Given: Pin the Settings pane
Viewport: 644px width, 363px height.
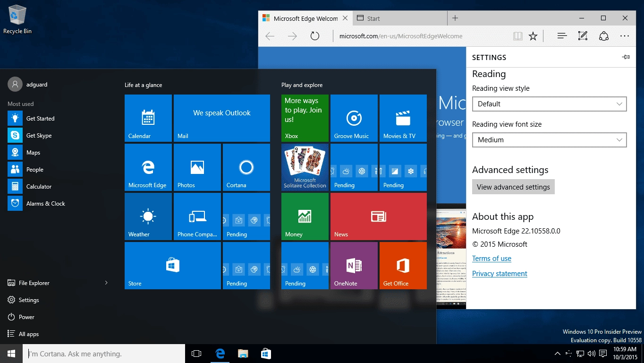Looking at the screenshot, I should [626, 57].
